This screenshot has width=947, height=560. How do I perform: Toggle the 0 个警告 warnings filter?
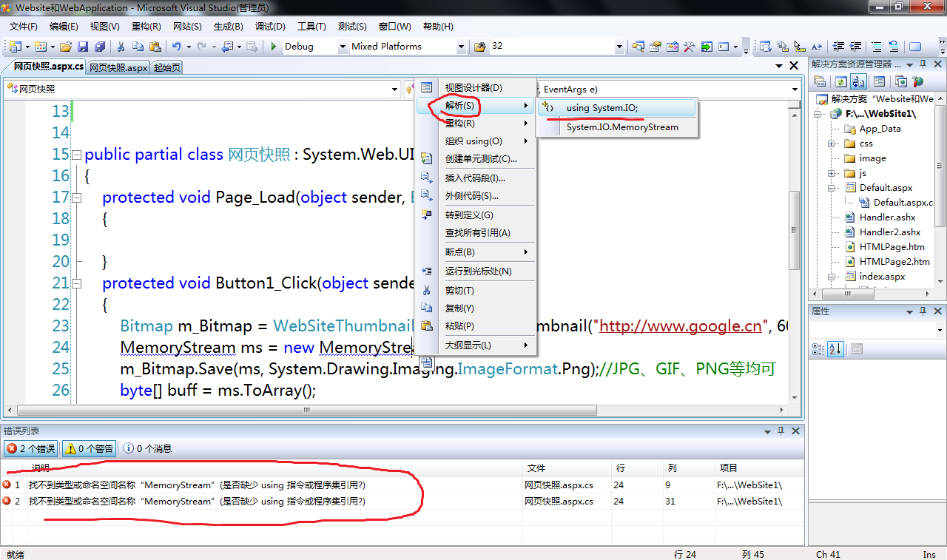(x=89, y=448)
